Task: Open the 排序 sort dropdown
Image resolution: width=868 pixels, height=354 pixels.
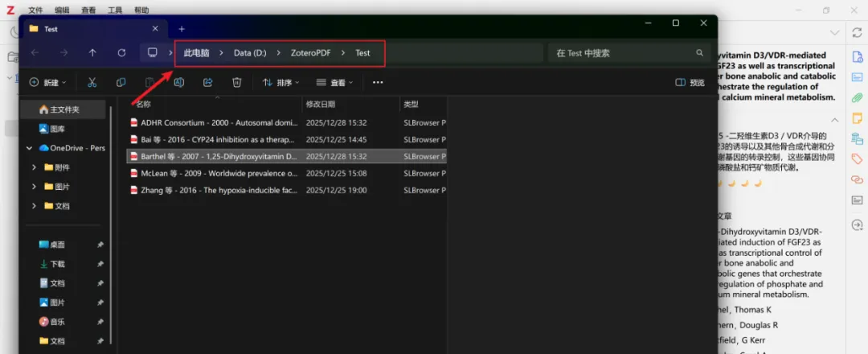Action: coord(280,82)
